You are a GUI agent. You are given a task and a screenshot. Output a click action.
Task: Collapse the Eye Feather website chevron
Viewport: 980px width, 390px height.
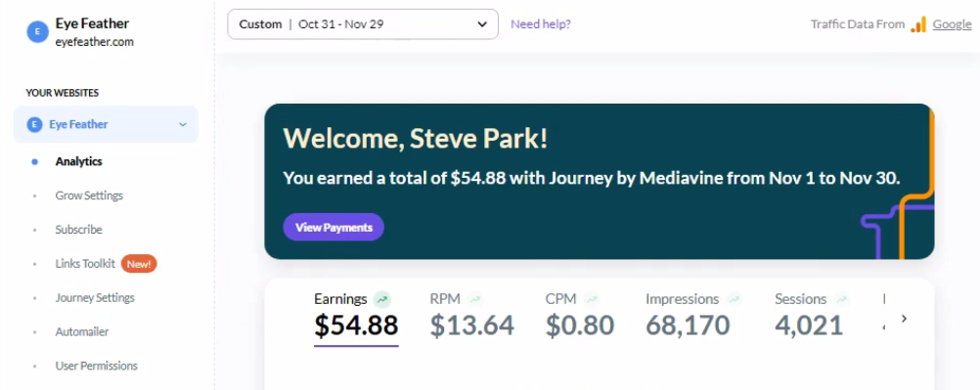(x=183, y=124)
